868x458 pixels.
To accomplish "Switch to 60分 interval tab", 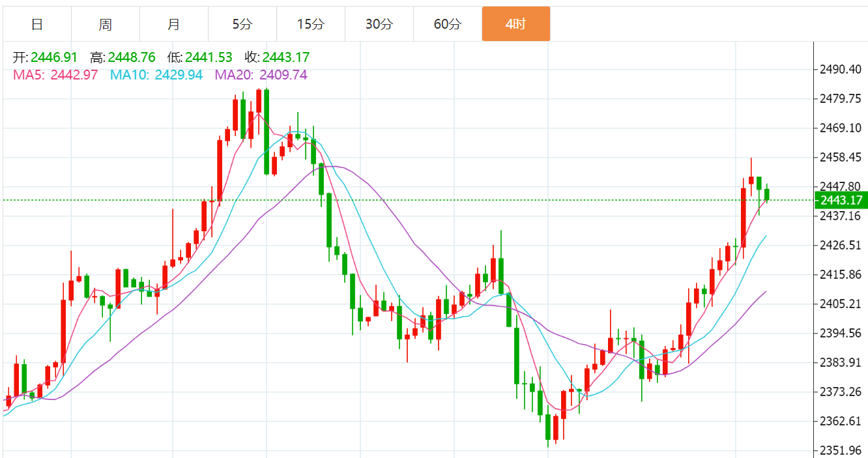I will point(448,24).
